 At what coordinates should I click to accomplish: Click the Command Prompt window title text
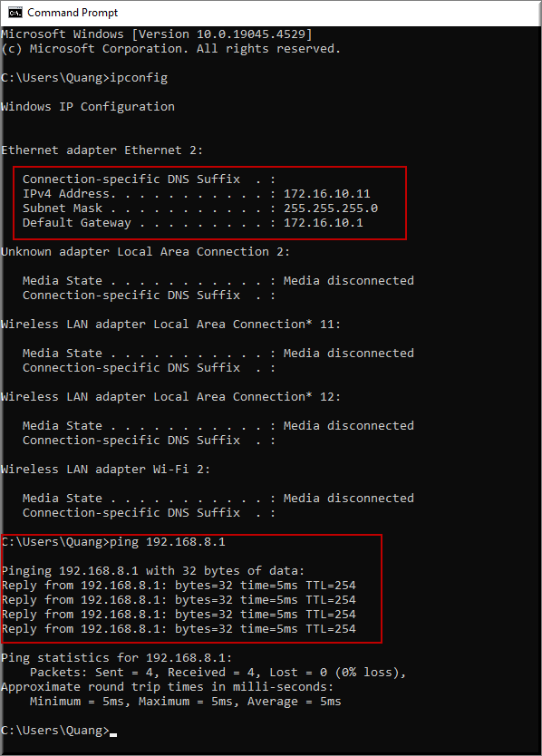pos(73,13)
